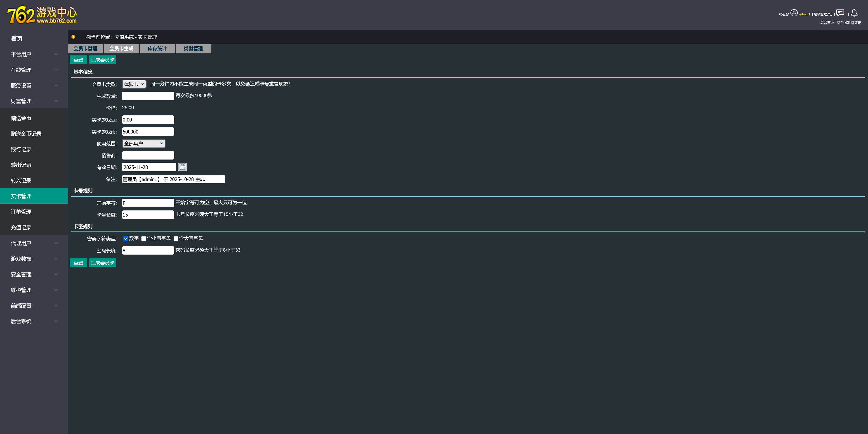Enable 含小写字母 checkbox
868x434 pixels.
click(144, 238)
